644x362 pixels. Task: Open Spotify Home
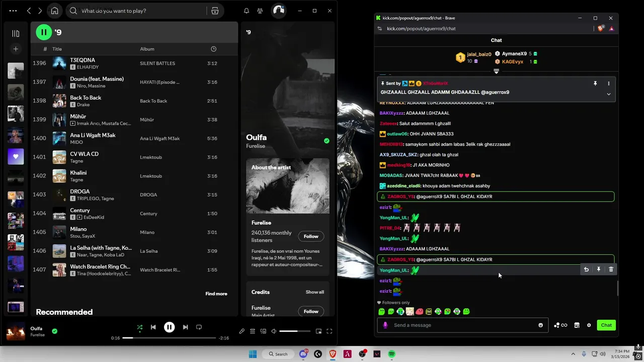(54, 11)
